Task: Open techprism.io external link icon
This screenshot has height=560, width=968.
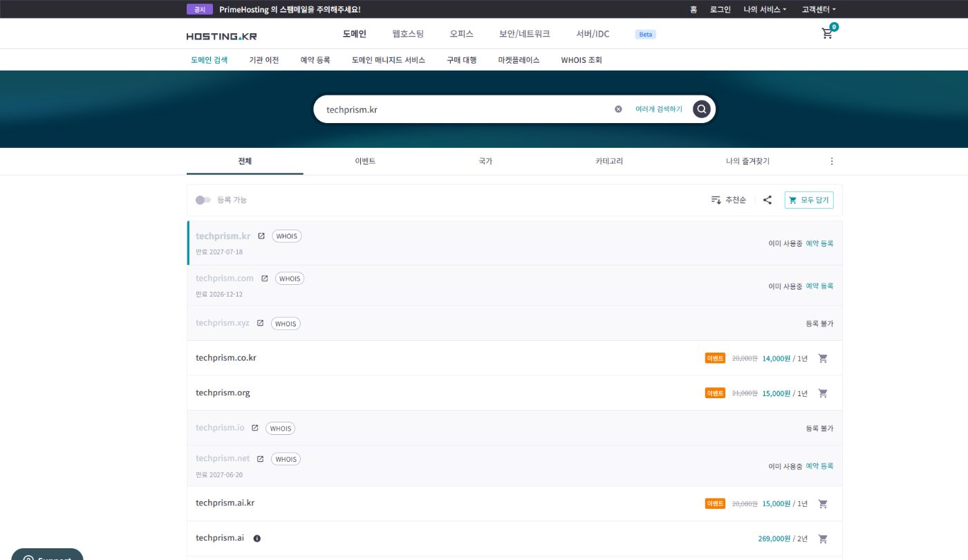Action: coord(254,428)
